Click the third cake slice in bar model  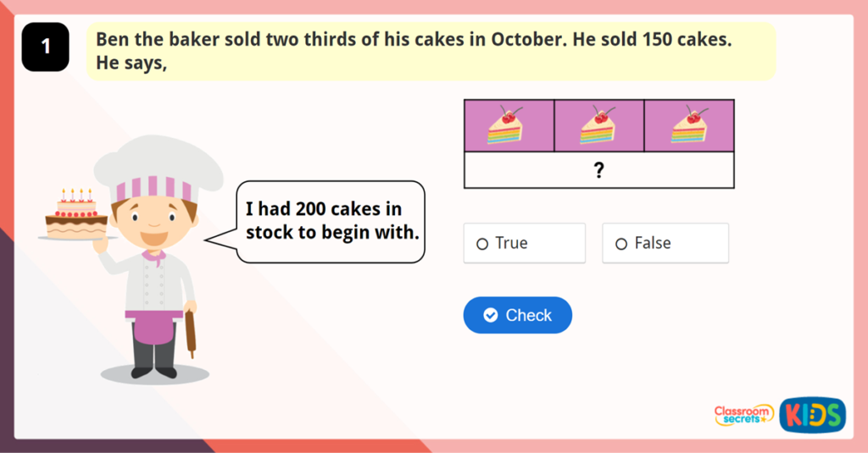[690, 125]
